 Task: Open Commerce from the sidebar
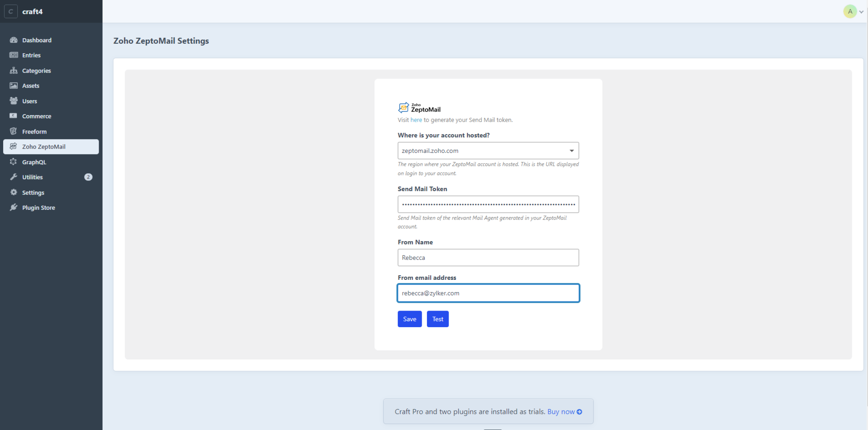[51, 116]
